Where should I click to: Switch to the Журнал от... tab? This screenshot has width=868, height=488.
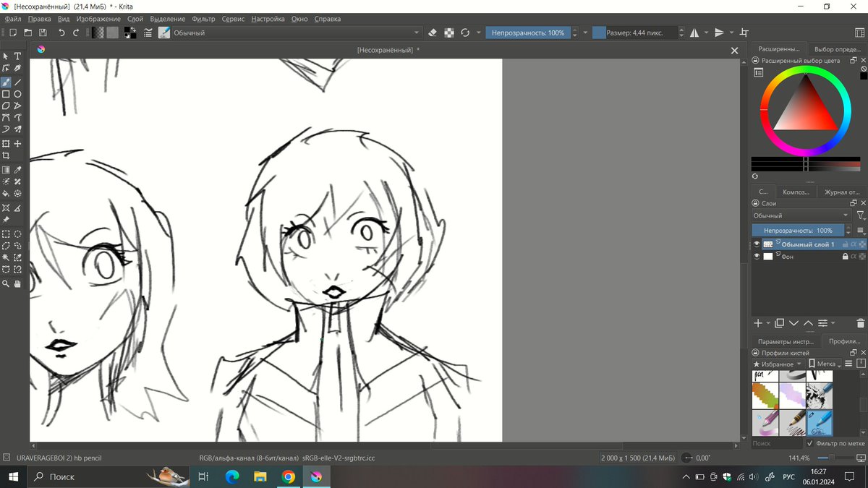[x=842, y=192]
